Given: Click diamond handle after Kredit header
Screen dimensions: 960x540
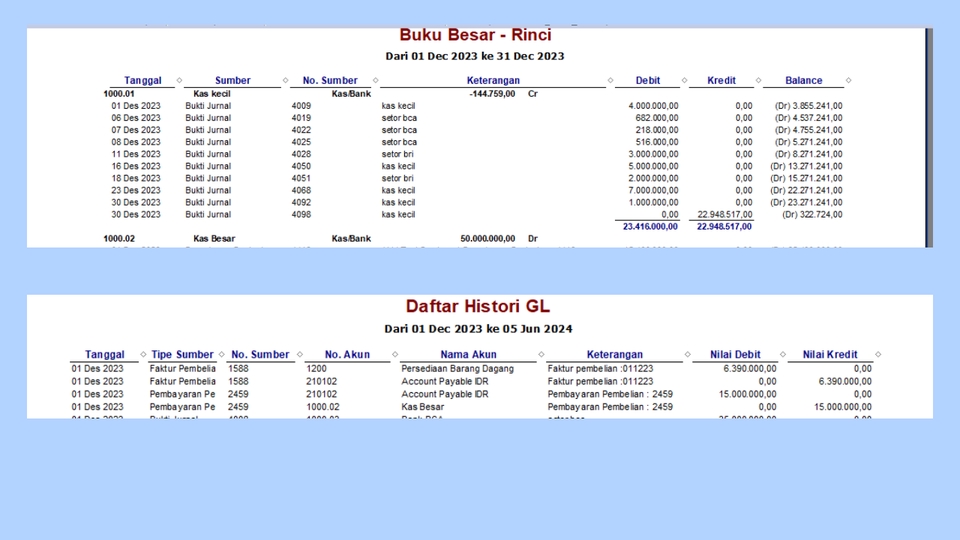Looking at the screenshot, I should click(758, 80).
